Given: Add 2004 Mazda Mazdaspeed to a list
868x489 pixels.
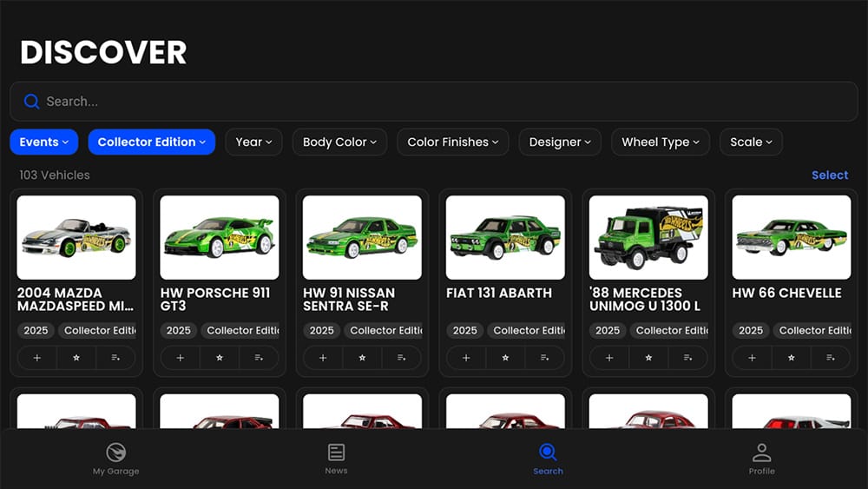Looking at the screenshot, I should coord(115,358).
